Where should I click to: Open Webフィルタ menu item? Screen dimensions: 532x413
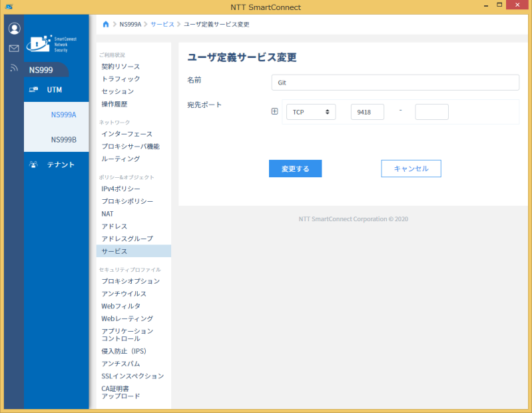click(x=121, y=306)
